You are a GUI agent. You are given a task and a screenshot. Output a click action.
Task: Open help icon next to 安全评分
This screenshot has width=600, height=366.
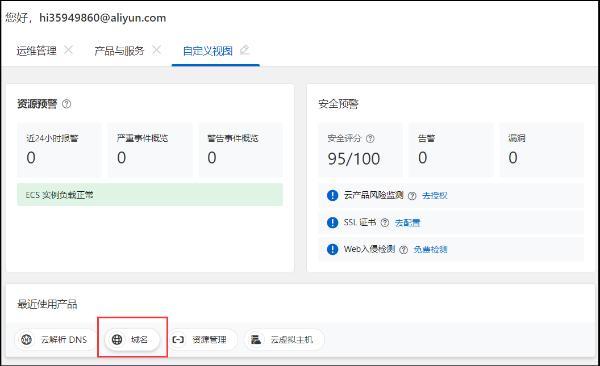[370, 139]
